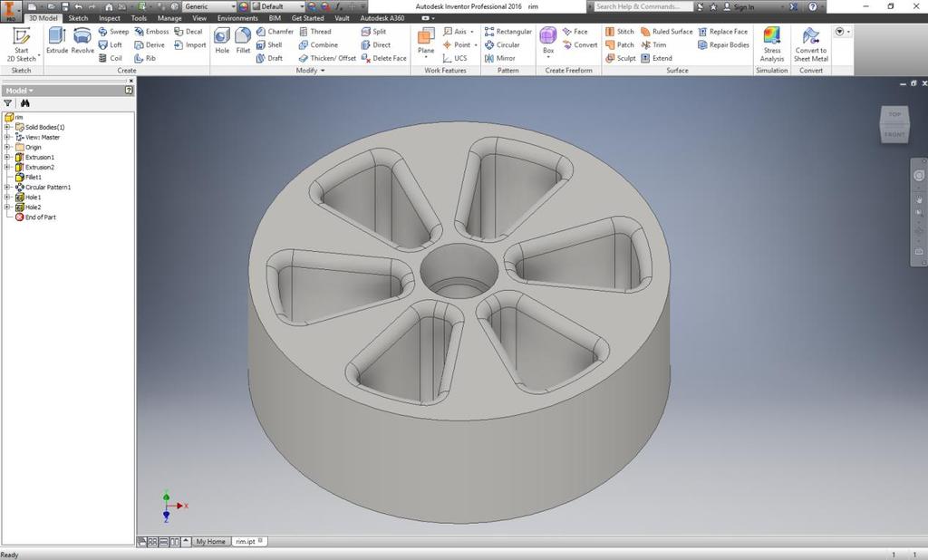This screenshot has width=928, height=560.
Task: Select Extrusion2 in the model tree
Action: click(x=34, y=168)
